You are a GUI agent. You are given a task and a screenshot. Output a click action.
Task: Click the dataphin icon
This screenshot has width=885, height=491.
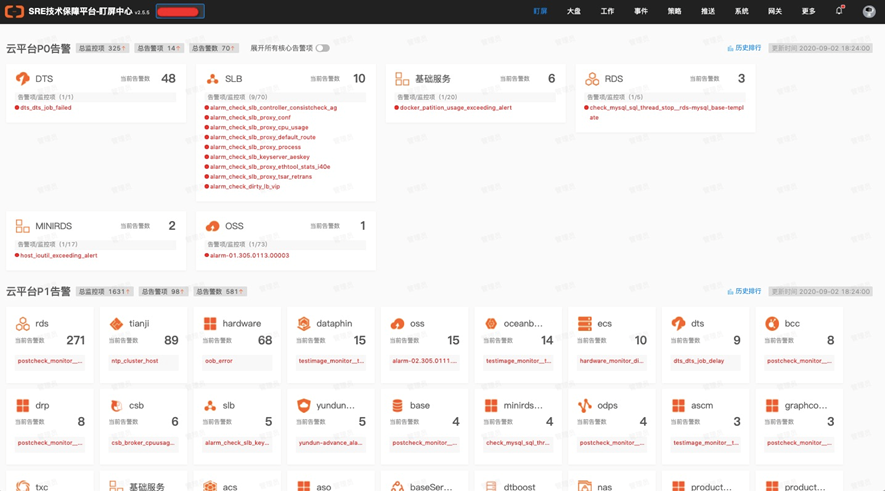coord(304,323)
